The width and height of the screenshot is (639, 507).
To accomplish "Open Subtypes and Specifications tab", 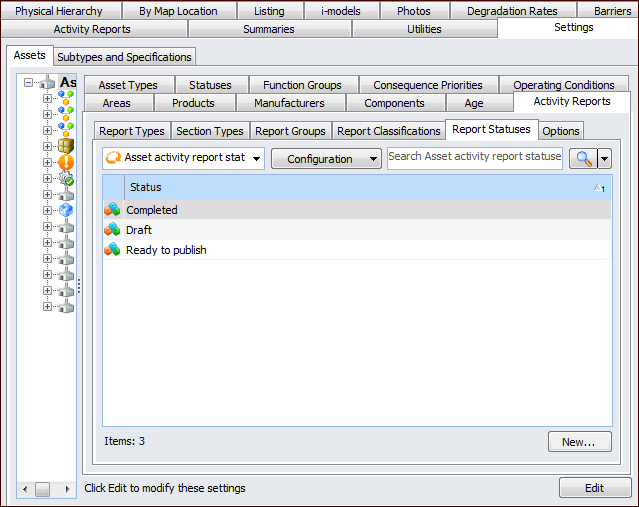I will point(125,57).
